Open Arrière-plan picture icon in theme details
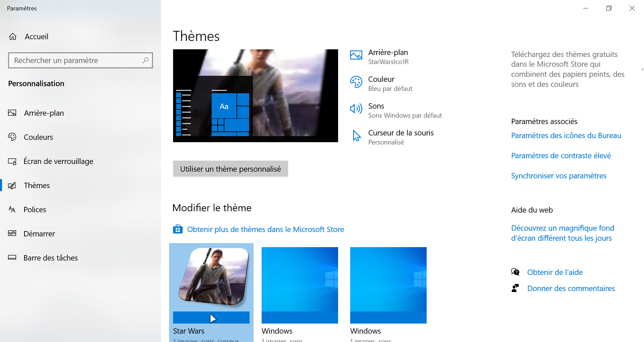644x342 pixels. click(x=356, y=55)
